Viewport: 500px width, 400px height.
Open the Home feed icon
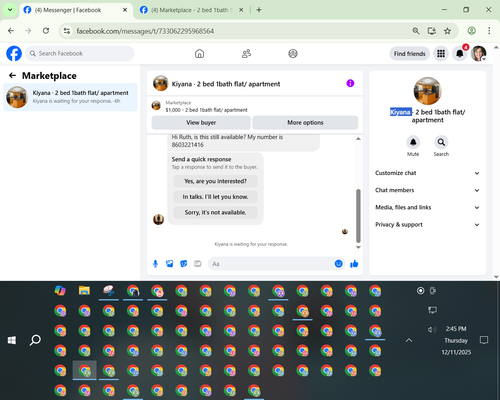pyautogui.click(x=199, y=54)
